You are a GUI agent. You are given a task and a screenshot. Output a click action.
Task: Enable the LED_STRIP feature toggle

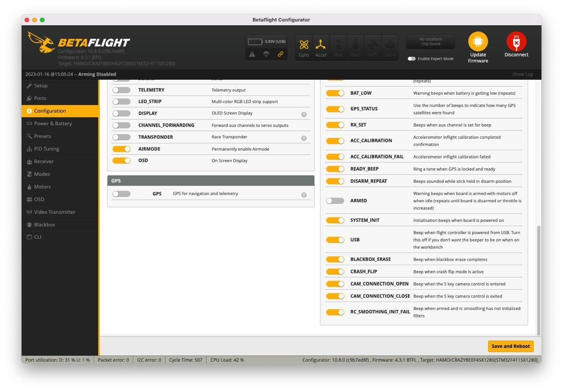pyautogui.click(x=122, y=101)
